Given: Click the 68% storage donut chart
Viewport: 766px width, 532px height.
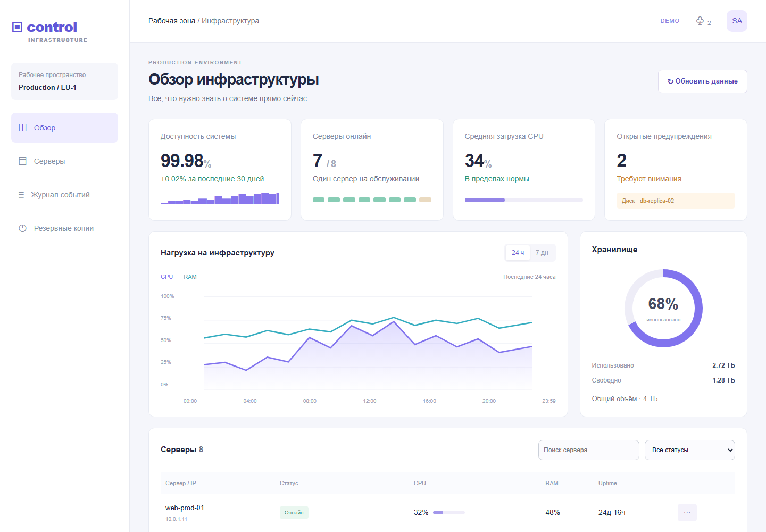Looking at the screenshot, I should 663,309.
